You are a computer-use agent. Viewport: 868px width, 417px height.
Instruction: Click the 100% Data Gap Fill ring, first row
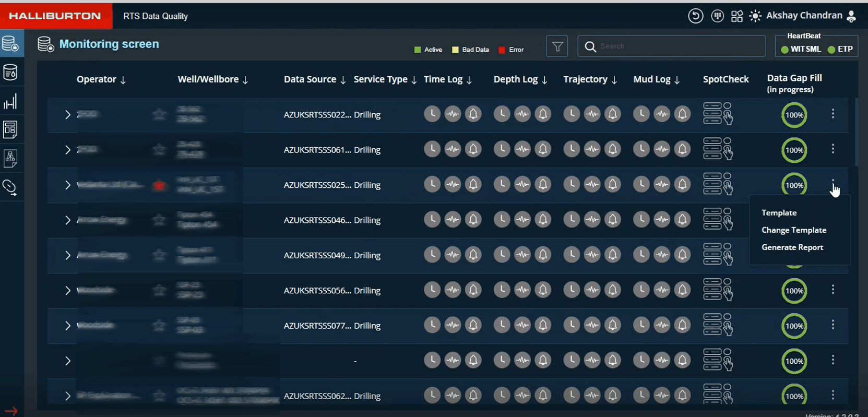click(794, 115)
